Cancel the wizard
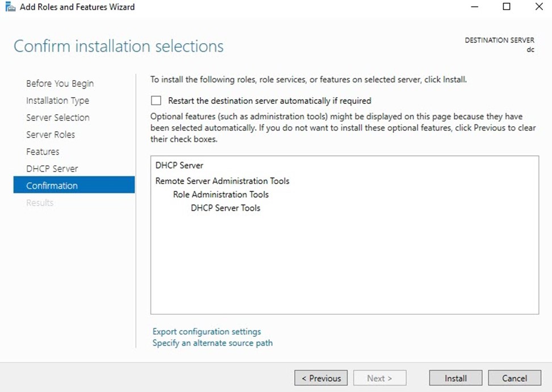 point(515,378)
